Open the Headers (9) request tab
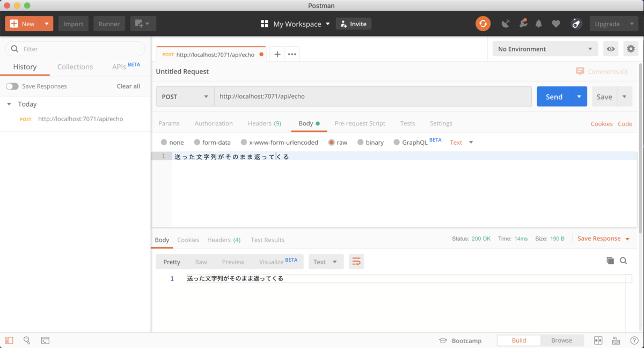This screenshot has width=644, height=348. [265, 123]
